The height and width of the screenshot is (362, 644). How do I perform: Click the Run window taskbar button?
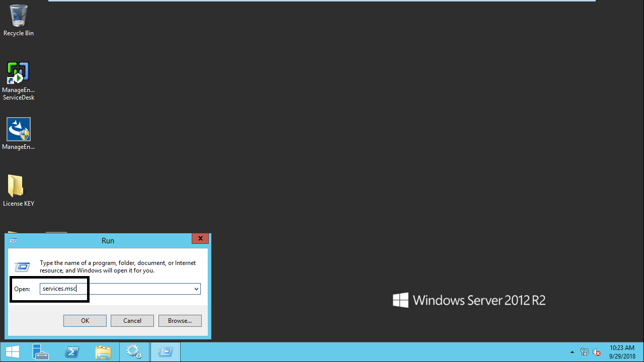[166, 352]
